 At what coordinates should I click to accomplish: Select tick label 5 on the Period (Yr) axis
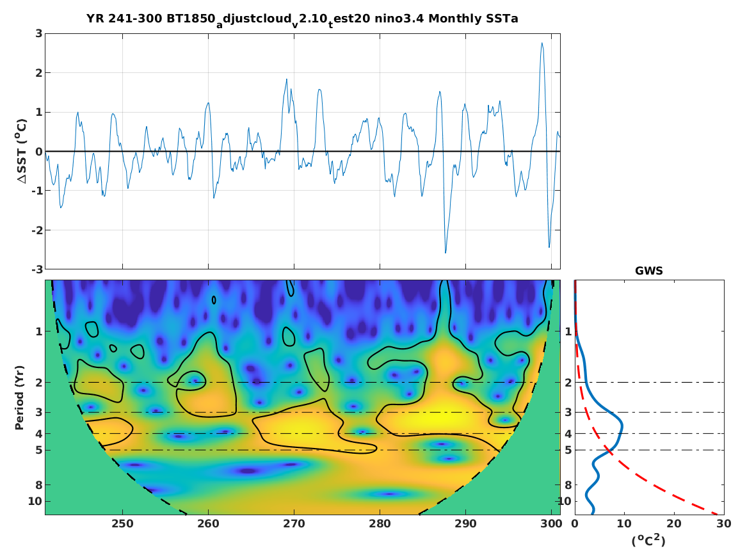[38, 450]
